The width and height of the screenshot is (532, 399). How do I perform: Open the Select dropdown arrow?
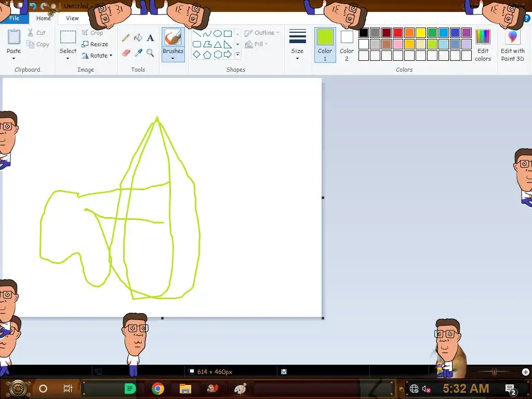point(68,58)
